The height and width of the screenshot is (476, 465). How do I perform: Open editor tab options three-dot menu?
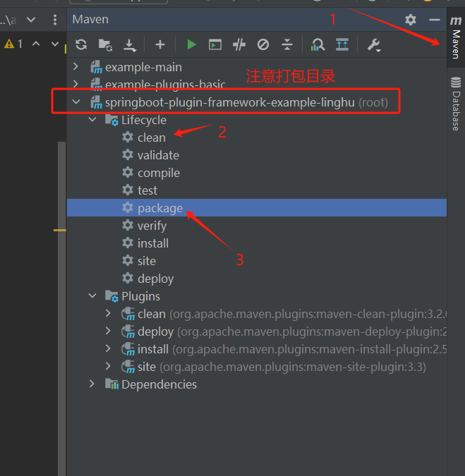coord(54,20)
